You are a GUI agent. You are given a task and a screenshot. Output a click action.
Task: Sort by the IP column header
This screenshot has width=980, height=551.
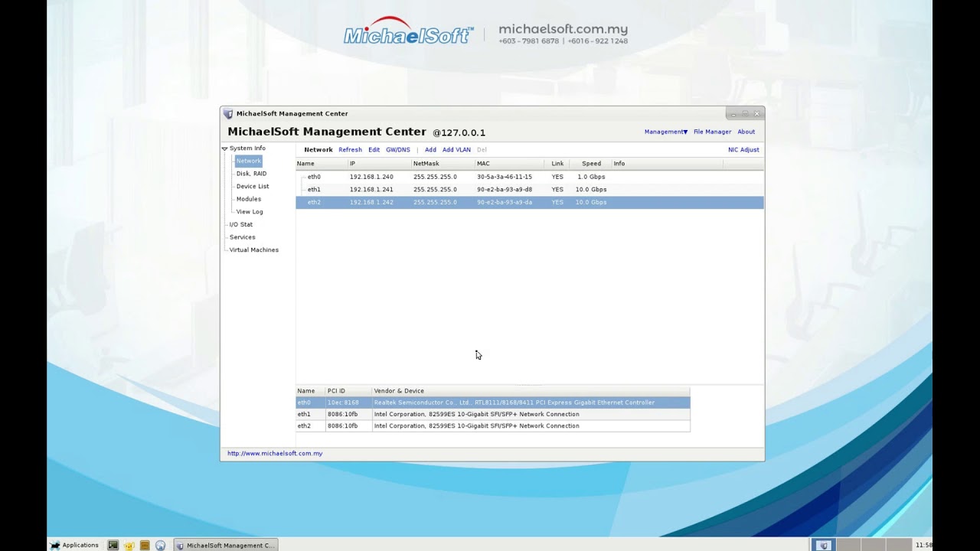pos(379,164)
